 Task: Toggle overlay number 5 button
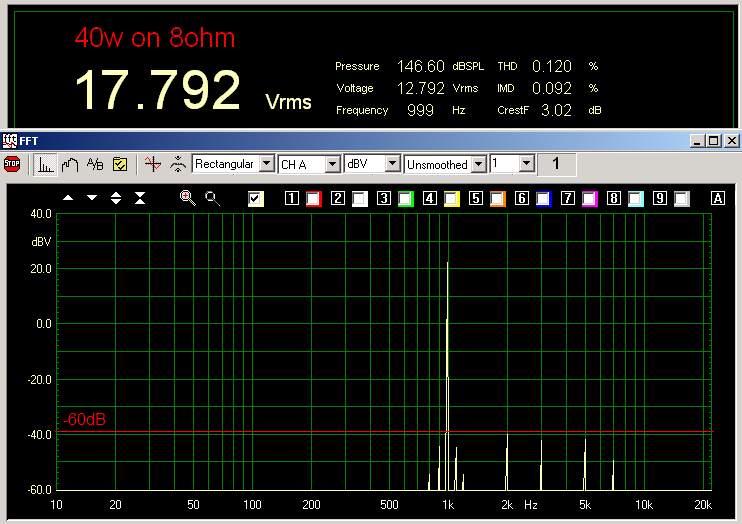pyautogui.click(x=476, y=198)
